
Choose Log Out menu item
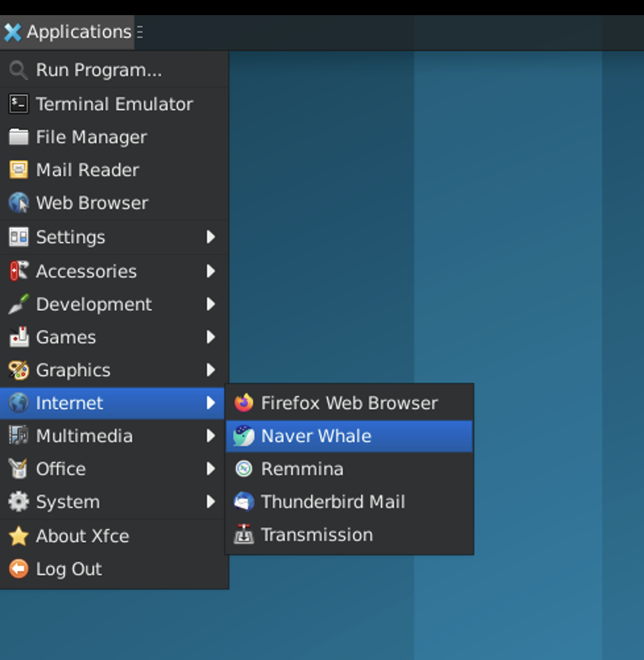point(114,568)
